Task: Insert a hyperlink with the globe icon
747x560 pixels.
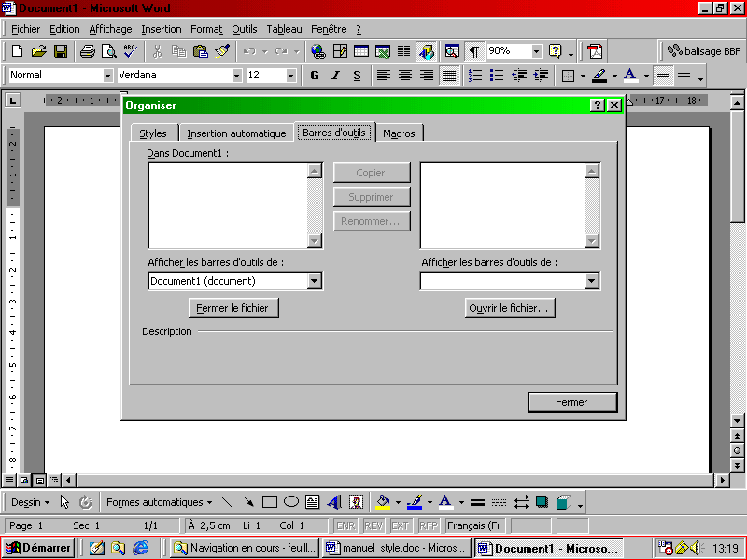Action: coord(317,51)
